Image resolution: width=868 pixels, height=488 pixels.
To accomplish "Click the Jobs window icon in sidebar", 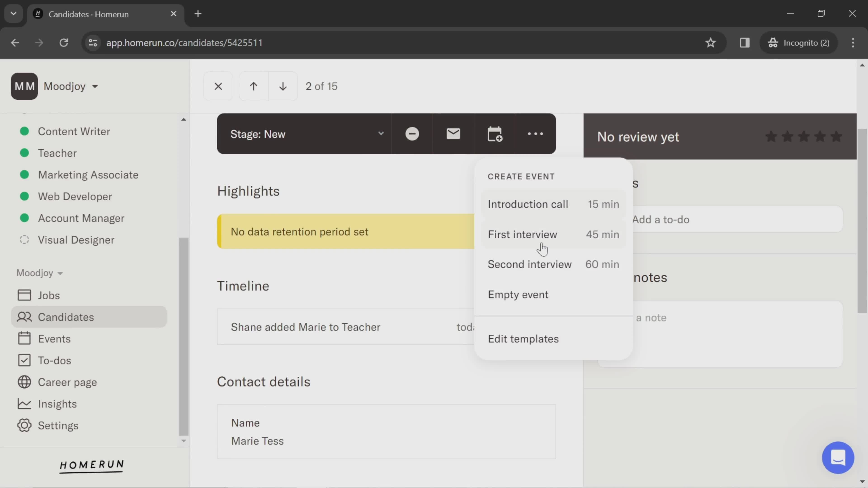I will pos(24,295).
